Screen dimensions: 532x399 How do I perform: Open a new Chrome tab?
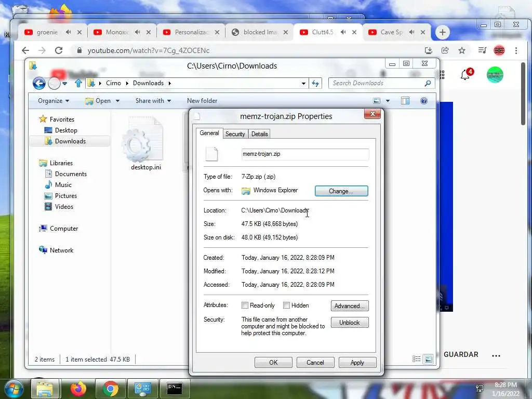point(443,32)
